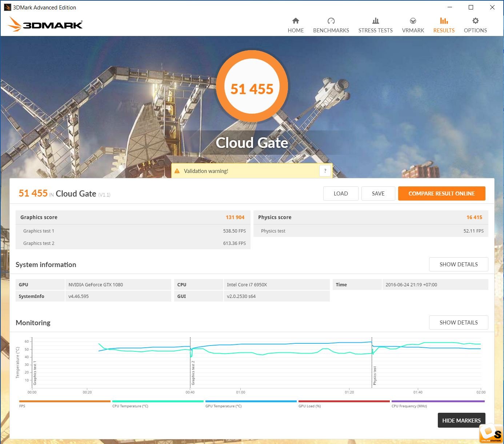The height and width of the screenshot is (444, 504).
Task: Click the GPU value NVIDIA GeForce GTX 1080
Action: (96, 285)
